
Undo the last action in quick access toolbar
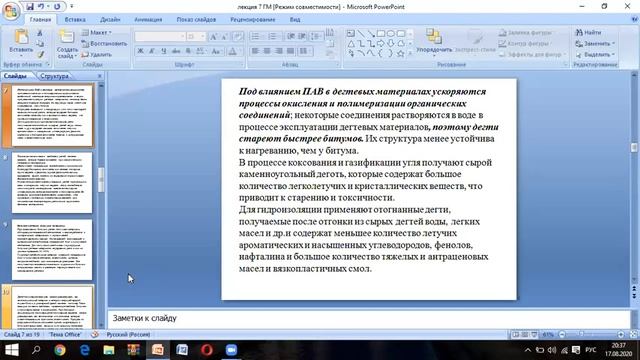click(x=41, y=7)
